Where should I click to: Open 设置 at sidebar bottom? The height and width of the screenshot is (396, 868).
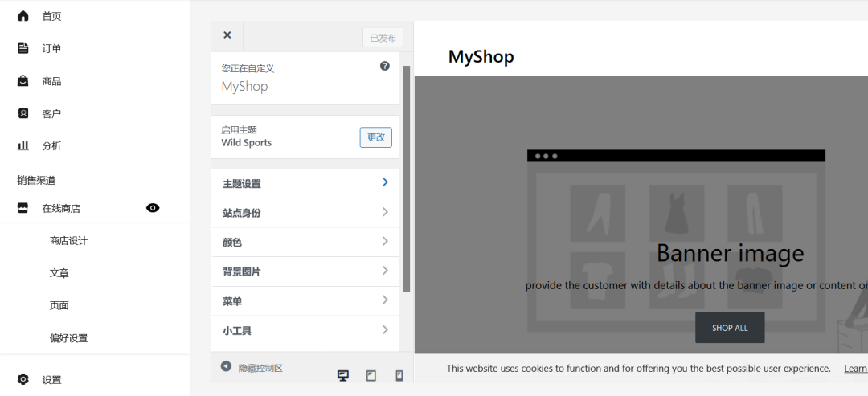coord(52,380)
